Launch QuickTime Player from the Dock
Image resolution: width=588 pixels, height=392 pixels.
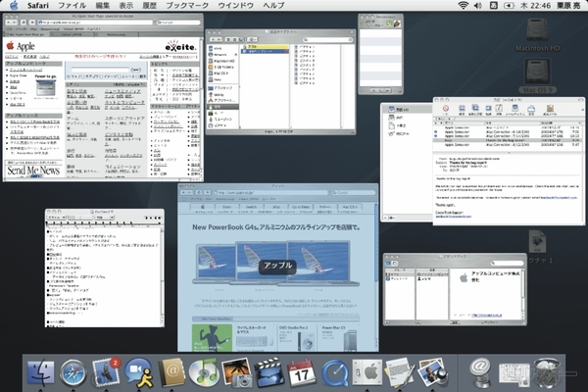coord(333,372)
